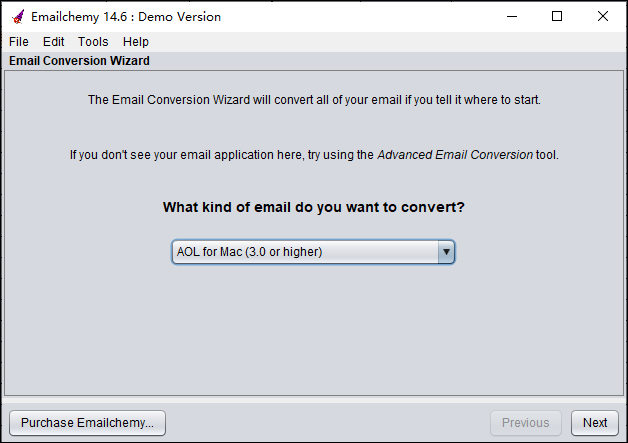Open the Edit menu
The image size is (628, 443).
coord(53,42)
